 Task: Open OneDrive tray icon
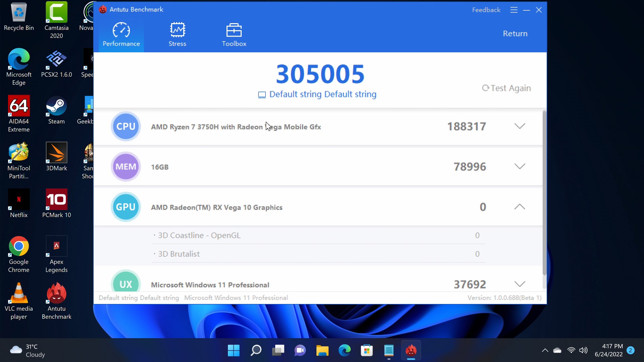(x=557, y=351)
